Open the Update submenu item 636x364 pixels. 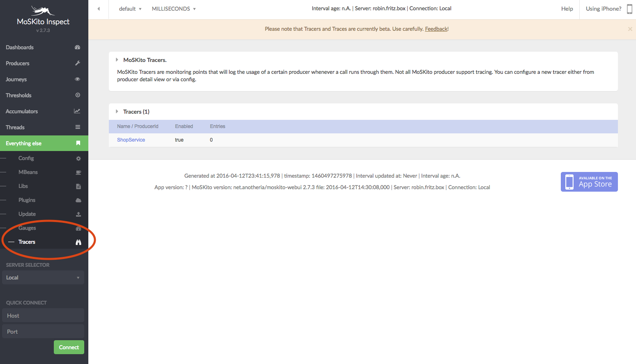click(x=44, y=214)
